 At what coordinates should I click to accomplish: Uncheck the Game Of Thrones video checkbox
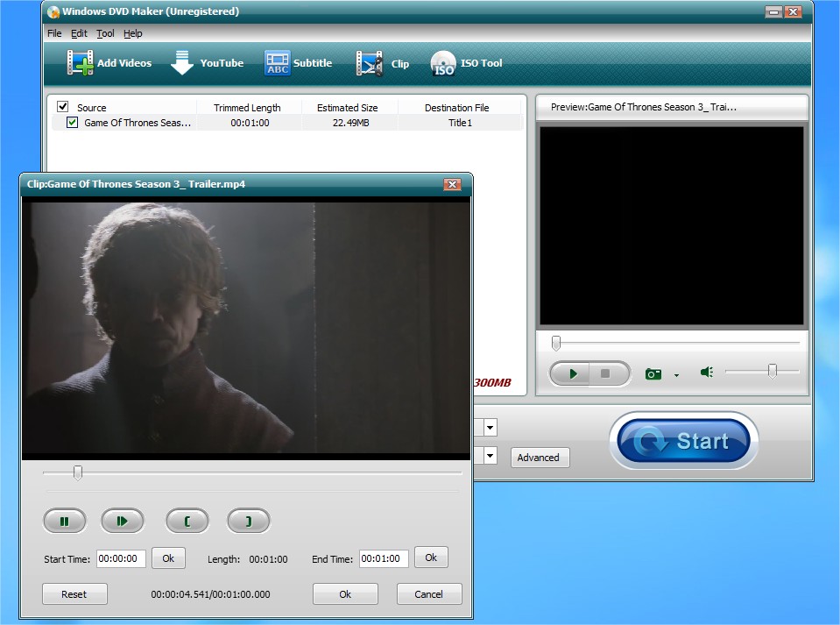[72, 122]
